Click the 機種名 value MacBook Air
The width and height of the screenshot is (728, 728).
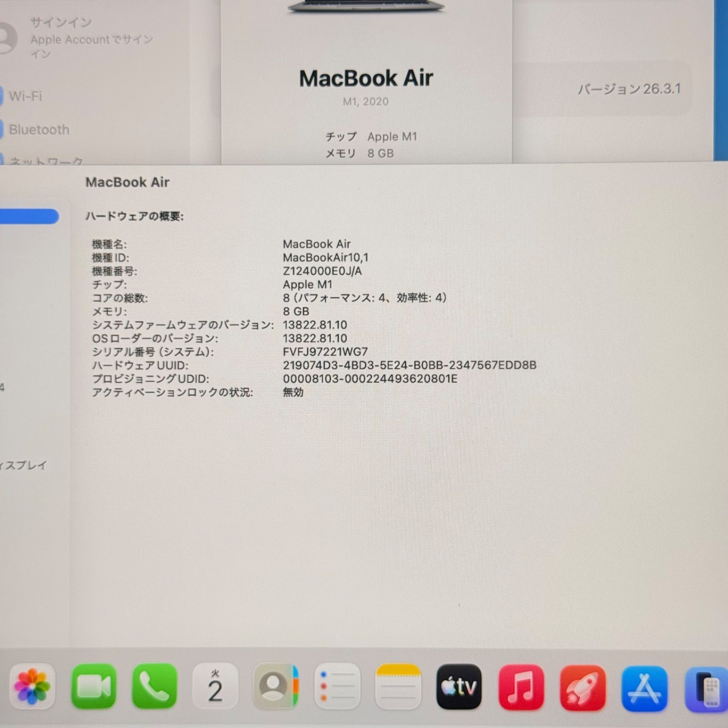pos(317,244)
